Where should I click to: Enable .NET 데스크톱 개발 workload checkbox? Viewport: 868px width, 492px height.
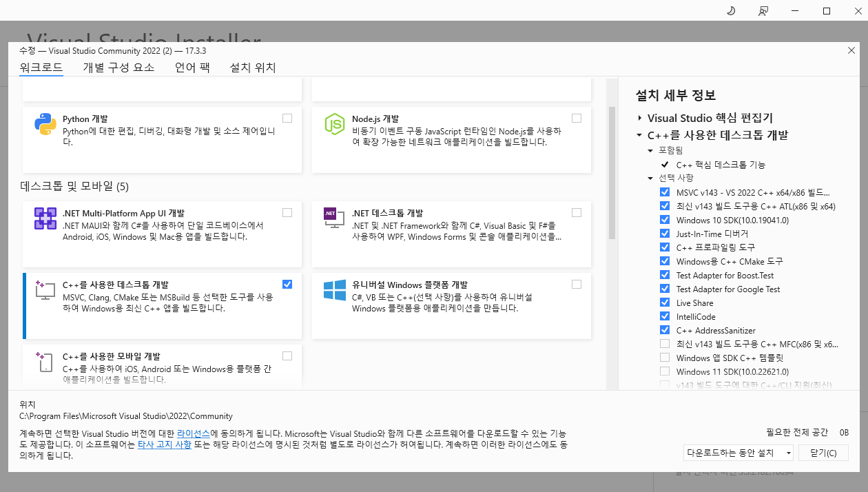click(577, 212)
